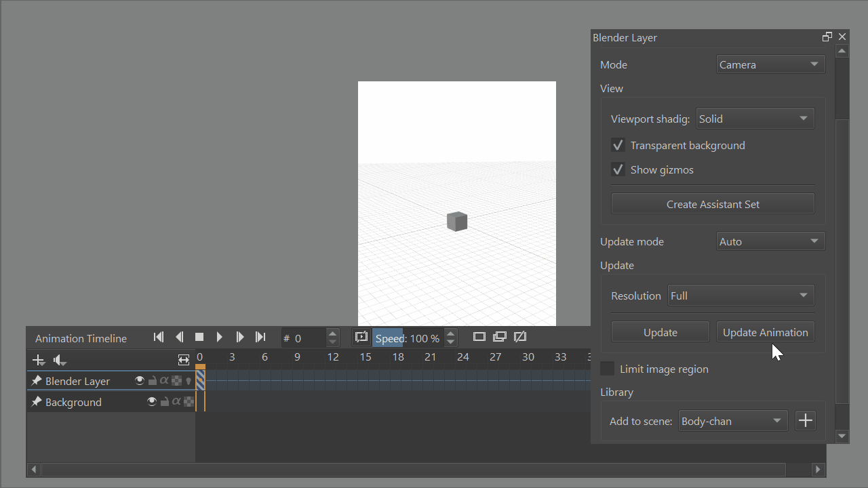Jump to the first frame
The width and height of the screenshot is (868, 488).
click(159, 337)
